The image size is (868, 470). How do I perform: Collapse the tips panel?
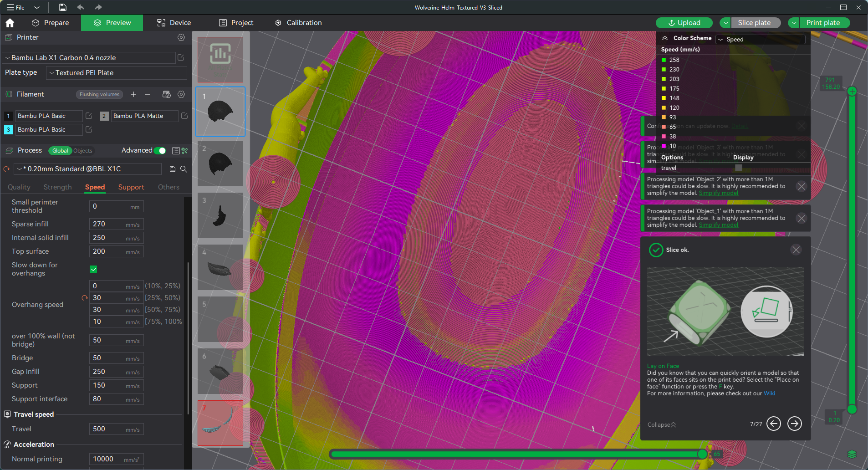(662, 424)
